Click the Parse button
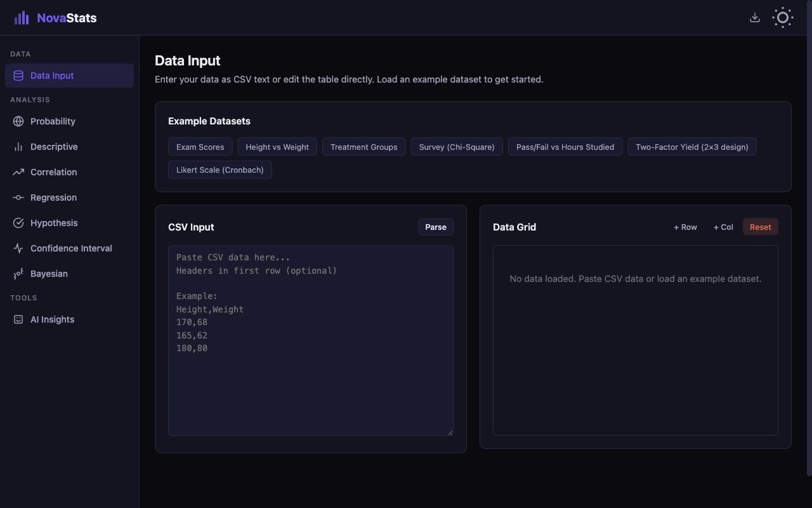 [x=436, y=227]
